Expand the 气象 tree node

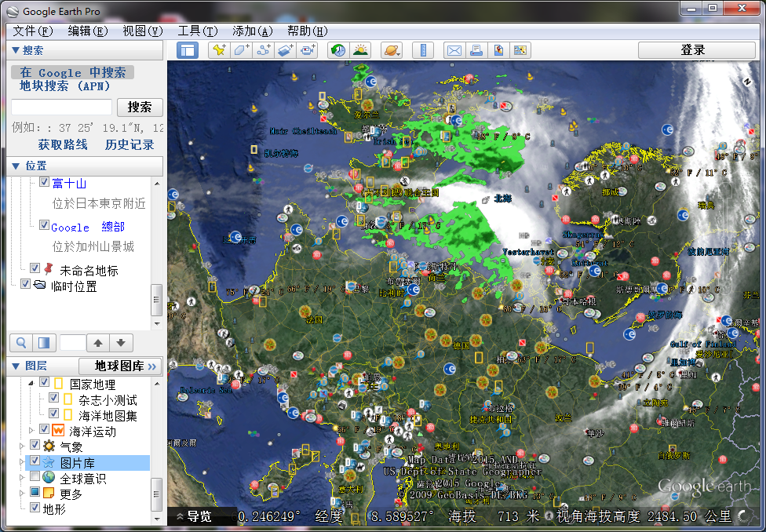(22, 446)
